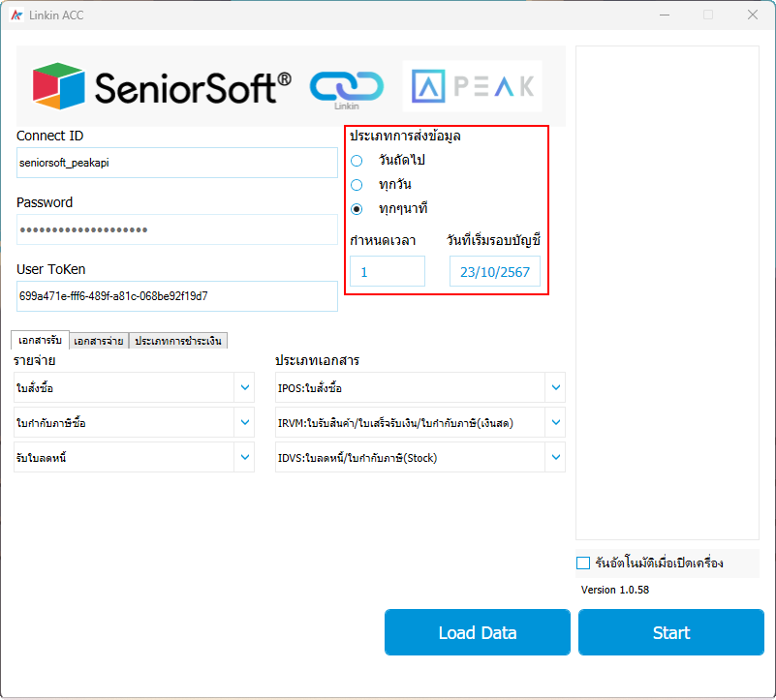The image size is (776, 700).
Task: Expand the รับใบลดหนี้ dropdown arrow
Action: click(x=244, y=457)
